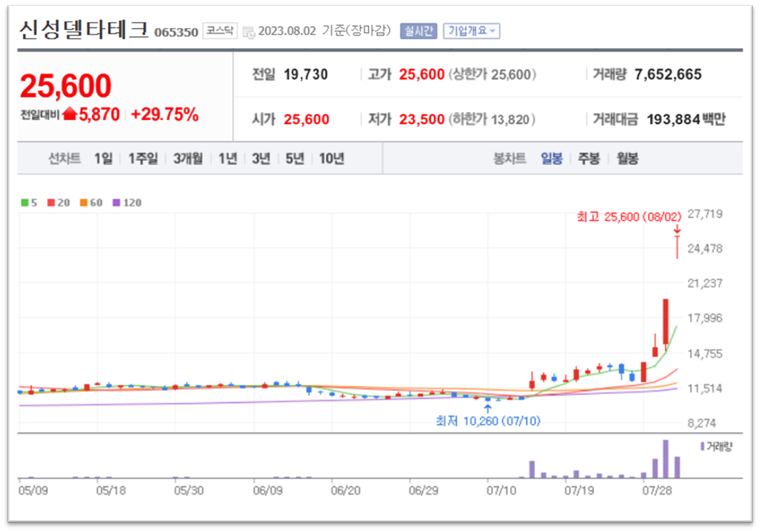
Task: Click the orange 60-day moving average swatch
Action: point(84,203)
